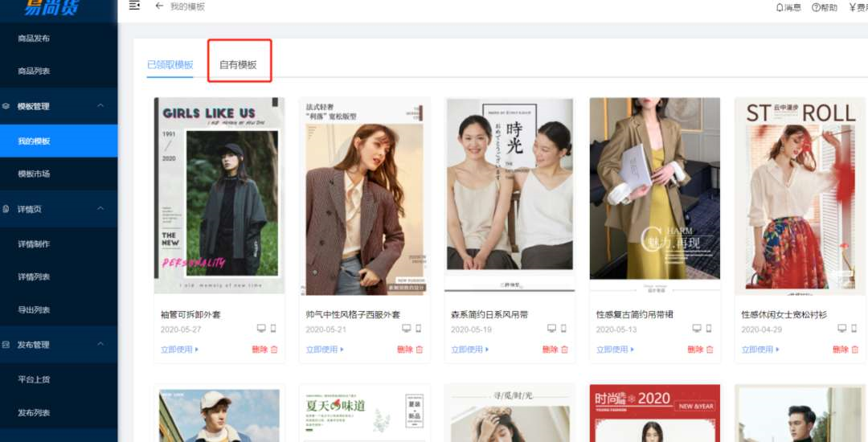
Task: Open 平台上货 in sidebar
Action: click(x=34, y=379)
